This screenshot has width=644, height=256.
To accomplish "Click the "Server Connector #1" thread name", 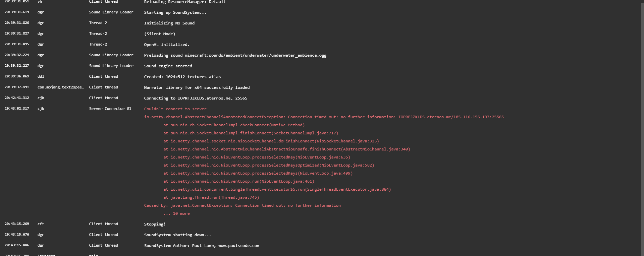I will 110,109.
